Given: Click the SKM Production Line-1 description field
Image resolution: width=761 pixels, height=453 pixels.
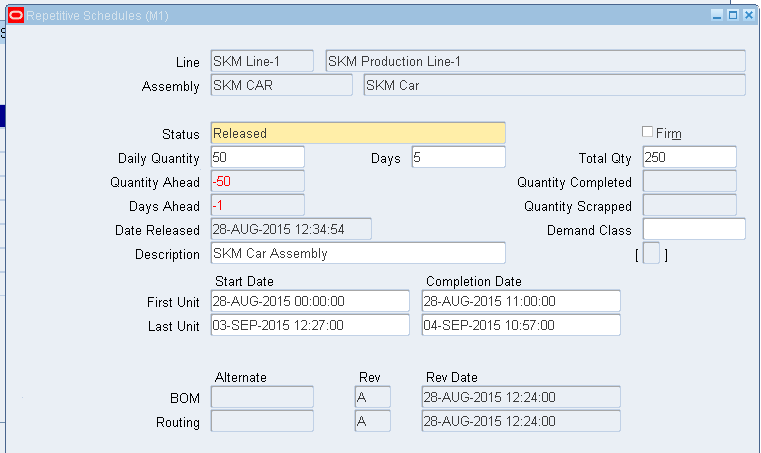Looking at the screenshot, I should pos(535,61).
